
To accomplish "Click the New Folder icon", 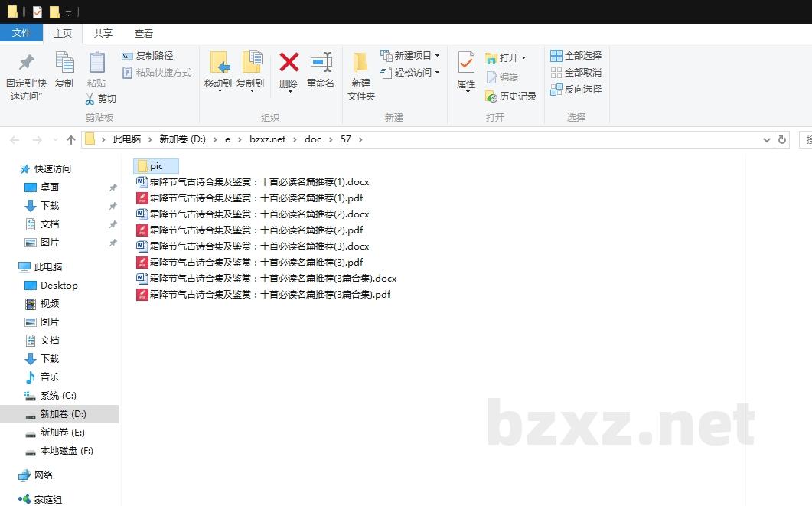I will tap(360, 63).
